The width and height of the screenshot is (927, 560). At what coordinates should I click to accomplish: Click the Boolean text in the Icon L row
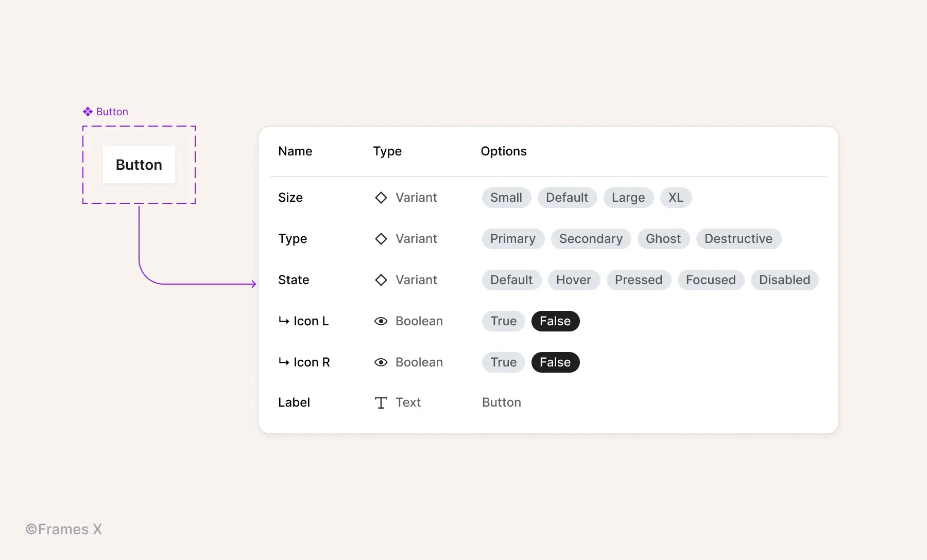click(419, 321)
